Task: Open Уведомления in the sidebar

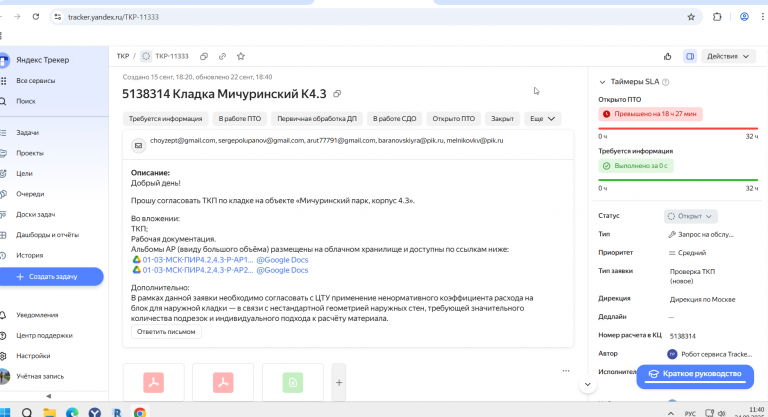Action: [37, 315]
